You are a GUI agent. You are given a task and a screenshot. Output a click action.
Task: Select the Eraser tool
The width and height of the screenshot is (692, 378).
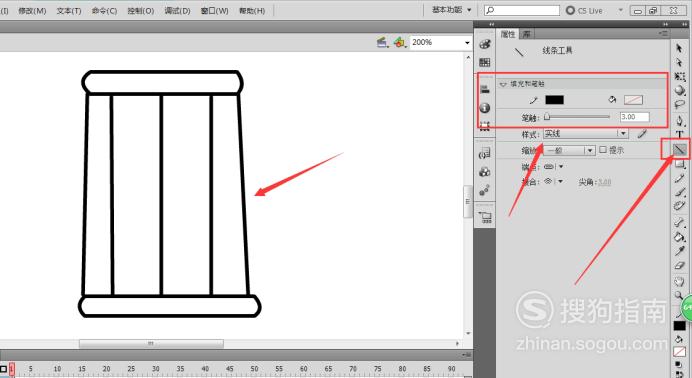679,266
